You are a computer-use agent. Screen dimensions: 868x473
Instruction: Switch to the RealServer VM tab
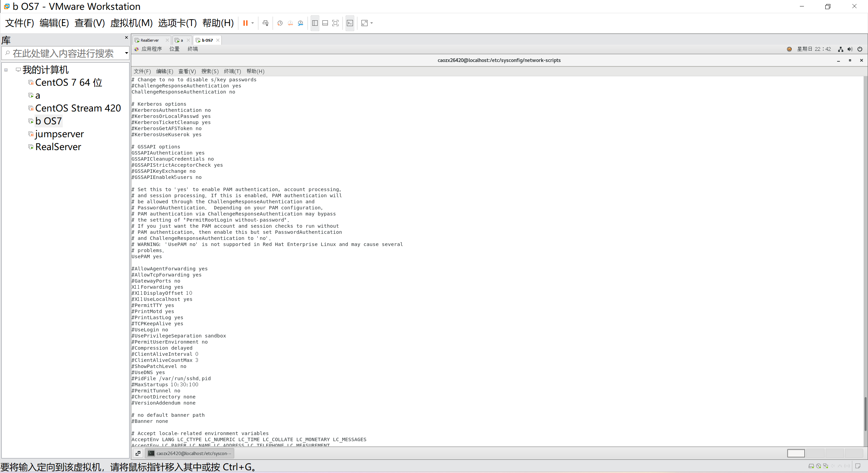[x=150, y=40]
